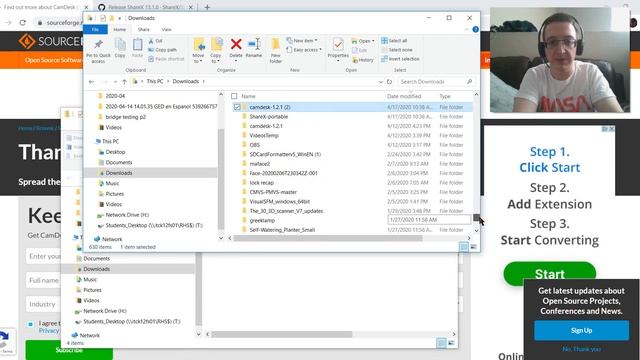
Task: Click Invert selection in ribbon
Action: [x=400, y=59]
